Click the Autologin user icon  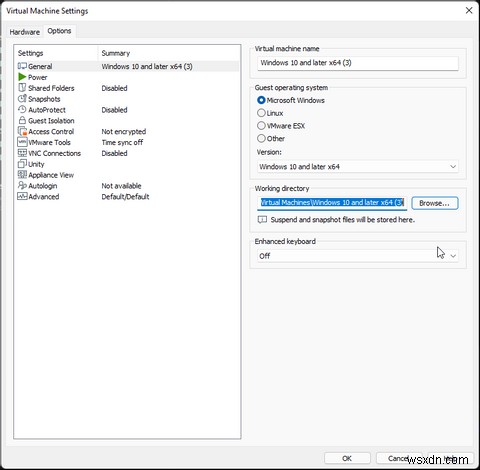[22, 185]
